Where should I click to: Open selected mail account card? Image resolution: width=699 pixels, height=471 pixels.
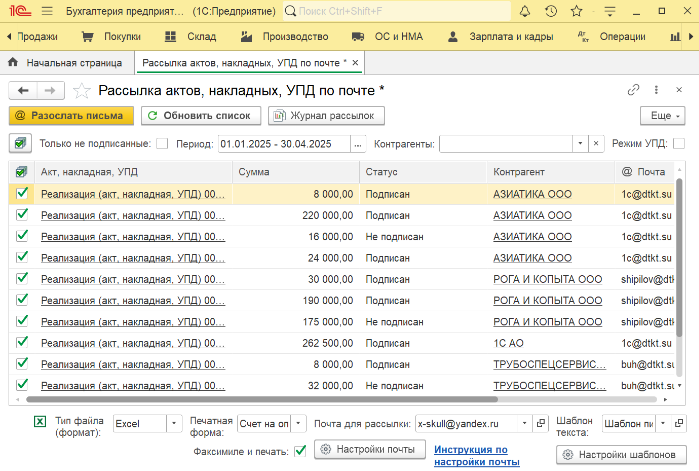pyautogui.click(x=541, y=423)
